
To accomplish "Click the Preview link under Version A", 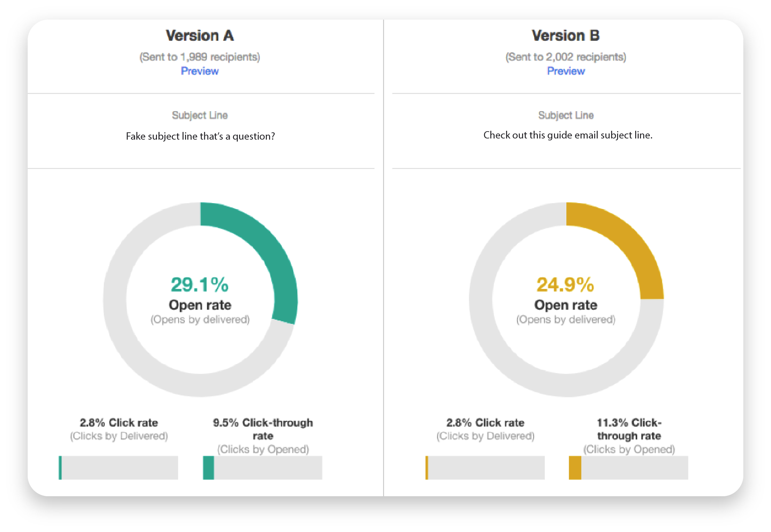I will [200, 71].
